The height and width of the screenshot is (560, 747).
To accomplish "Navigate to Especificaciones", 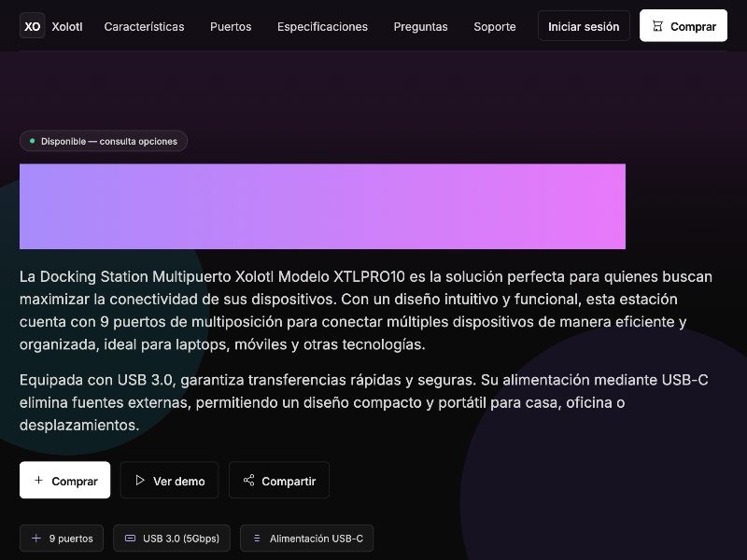I will pyautogui.click(x=322, y=26).
